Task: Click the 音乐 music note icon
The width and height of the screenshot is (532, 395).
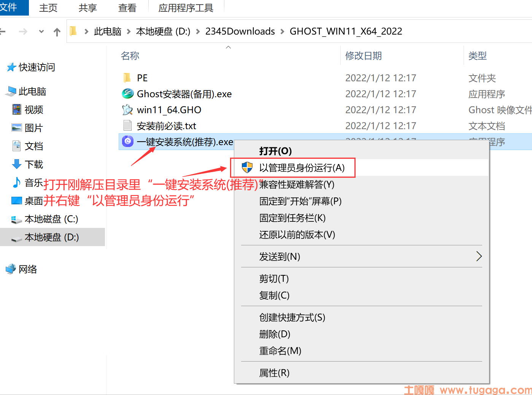Action: tap(17, 182)
